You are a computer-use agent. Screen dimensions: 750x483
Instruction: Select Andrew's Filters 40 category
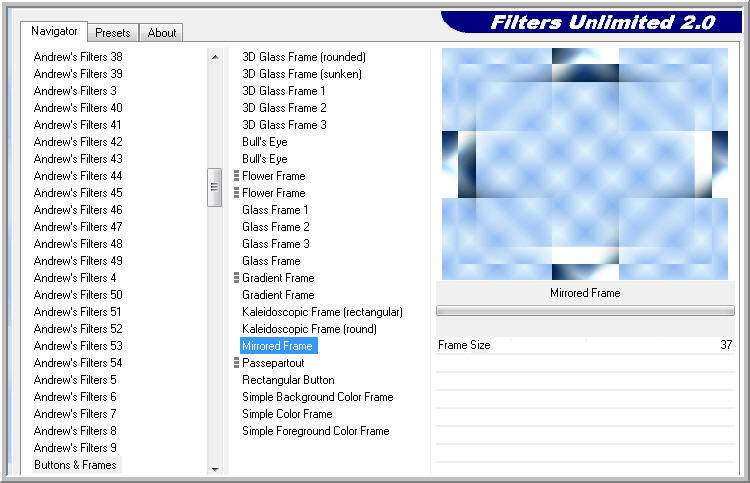[x=78, y=108]
